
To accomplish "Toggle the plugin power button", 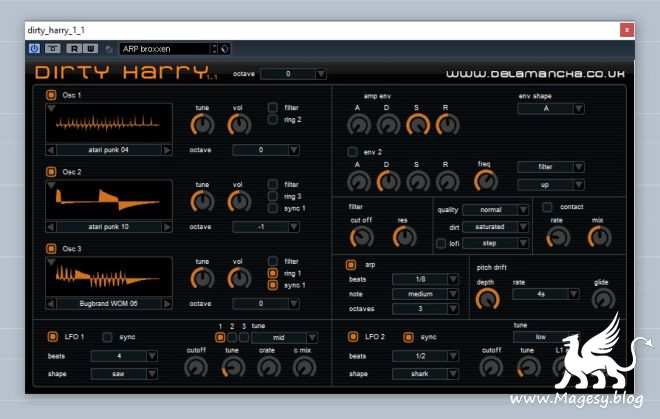I will (x=34, y=49).
